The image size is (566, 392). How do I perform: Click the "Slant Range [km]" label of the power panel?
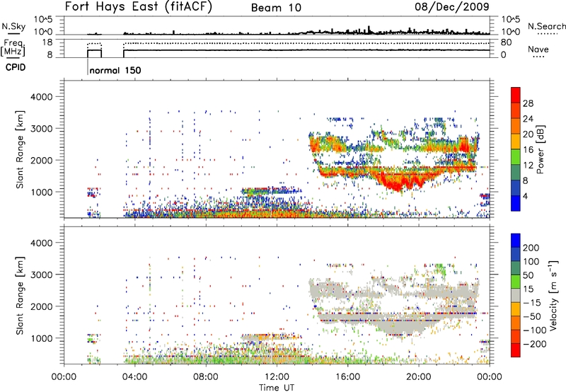tap(20, 149)
